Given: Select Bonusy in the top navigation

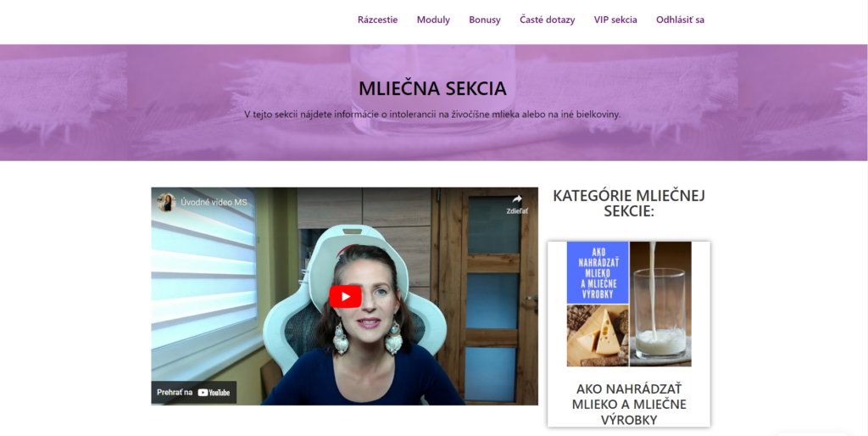Looking at the screenshot, I should [485, 20].
